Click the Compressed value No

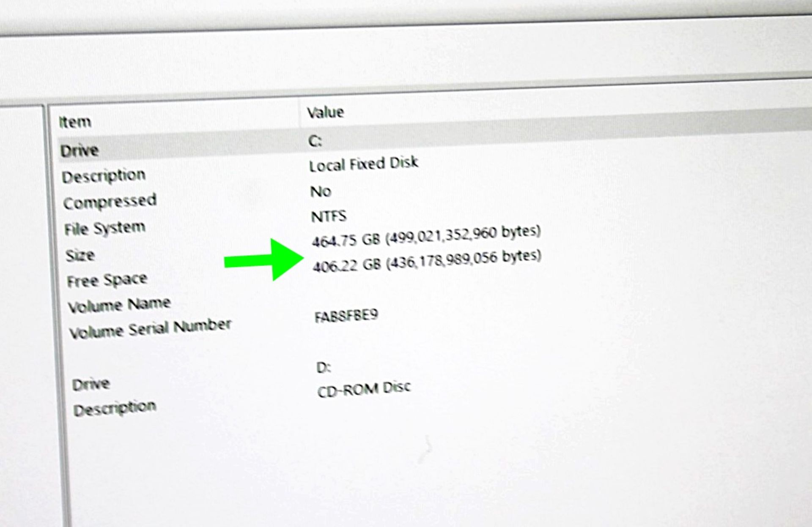coord(321,192)
